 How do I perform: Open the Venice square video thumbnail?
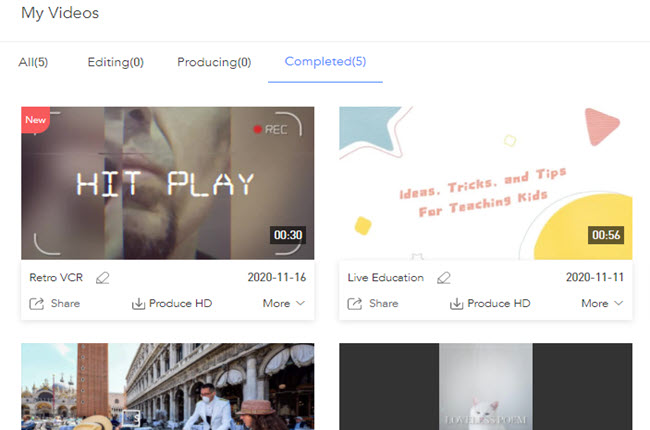click(167, 387)
